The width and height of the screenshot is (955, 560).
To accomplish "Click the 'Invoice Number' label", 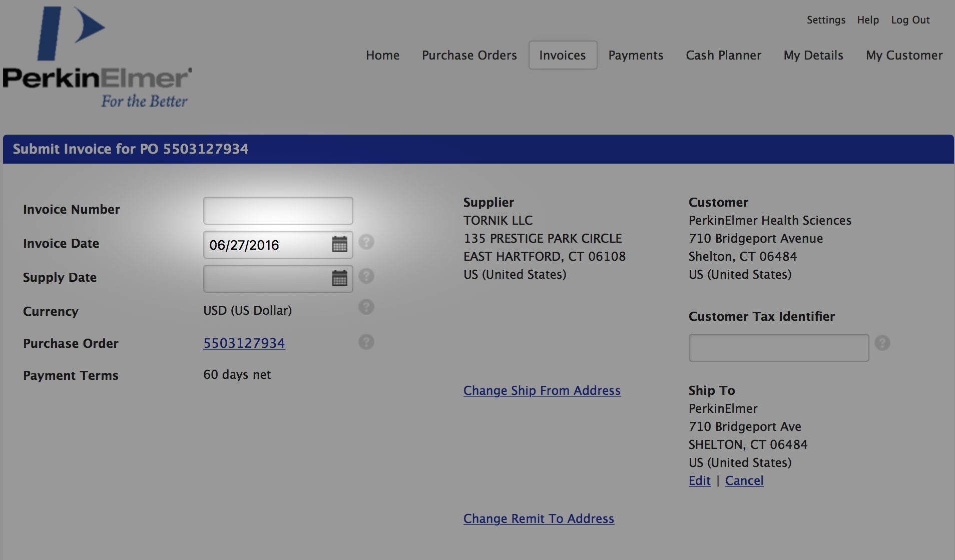I will point(72,209).
